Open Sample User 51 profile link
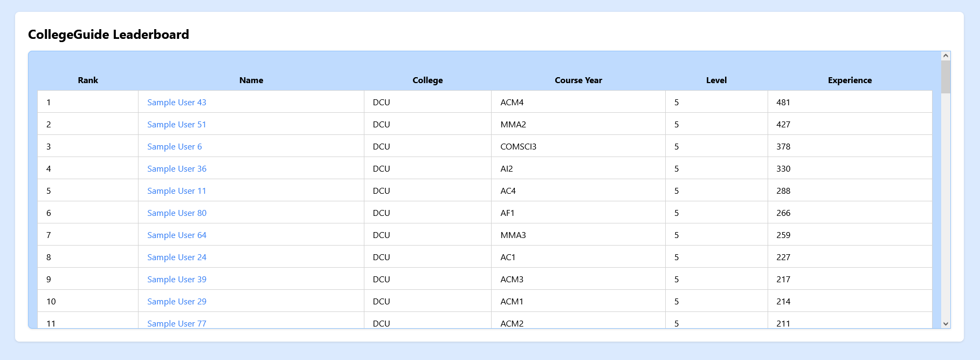Image resolution: width=980 pixels, height=360 pixels. tap(177, 124)
